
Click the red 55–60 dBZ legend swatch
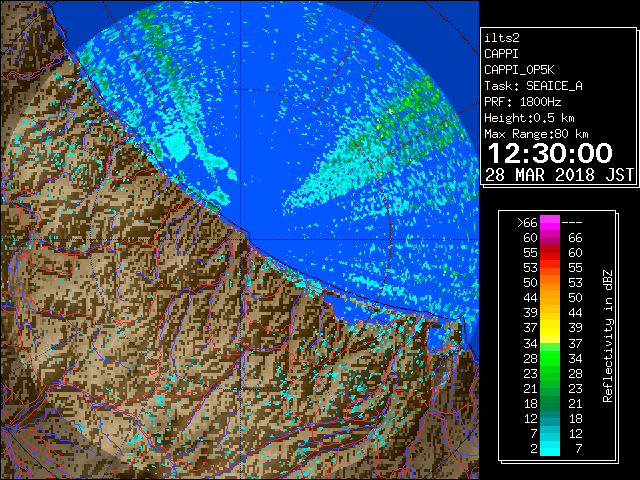[x=550, y=252]
